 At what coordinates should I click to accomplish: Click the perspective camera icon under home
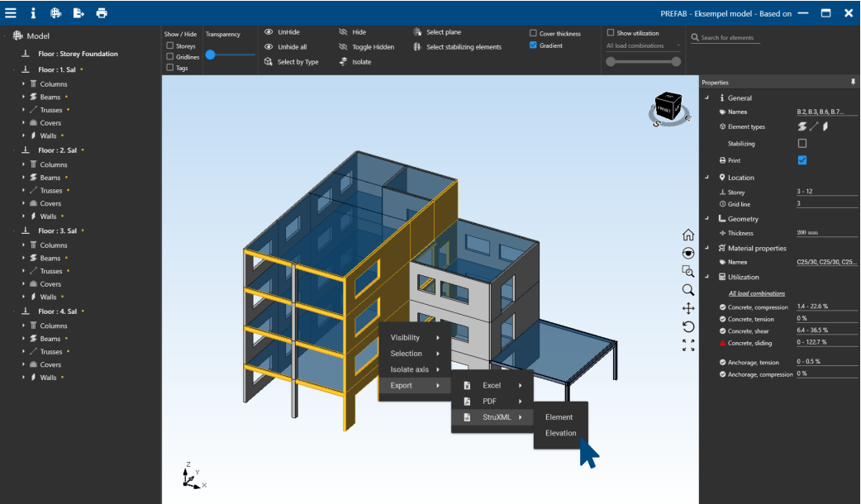coord(688,253)
